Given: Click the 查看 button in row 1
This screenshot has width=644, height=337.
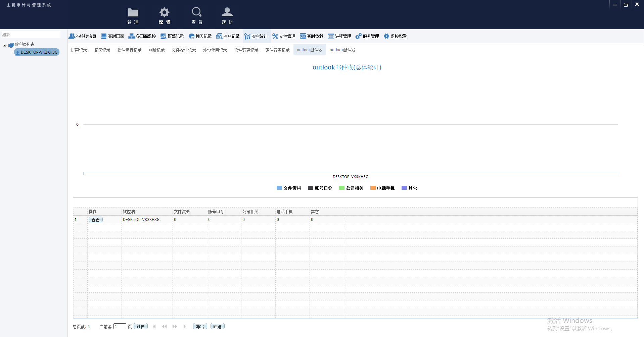Looking at the screenshot, I should click(96, 220).
